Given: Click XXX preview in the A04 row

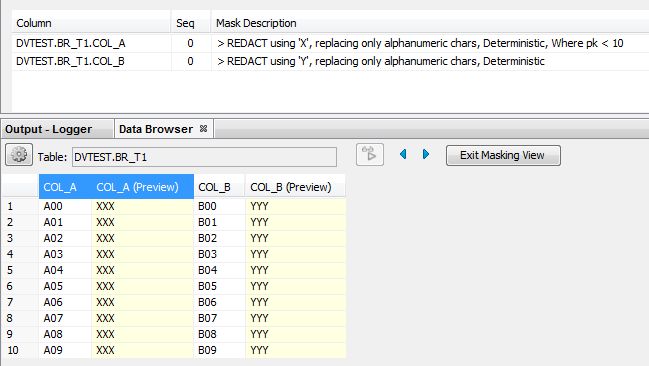Looking at the screenshot, I should (142, 270).
